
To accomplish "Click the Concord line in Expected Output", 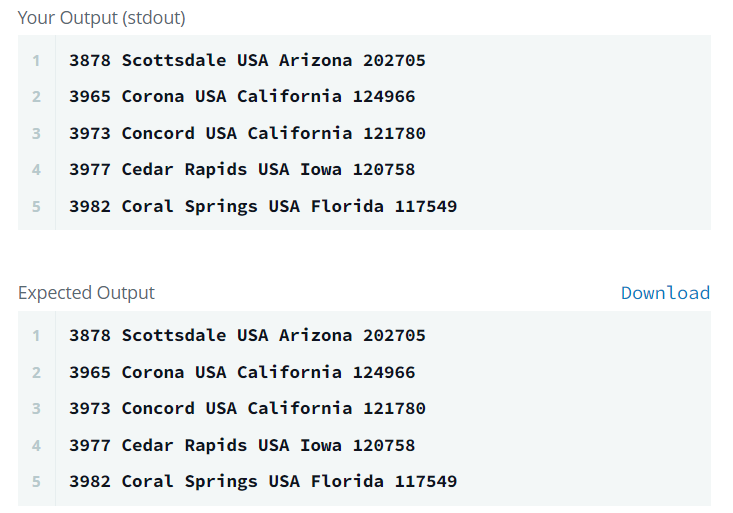I will click(247, 408).
